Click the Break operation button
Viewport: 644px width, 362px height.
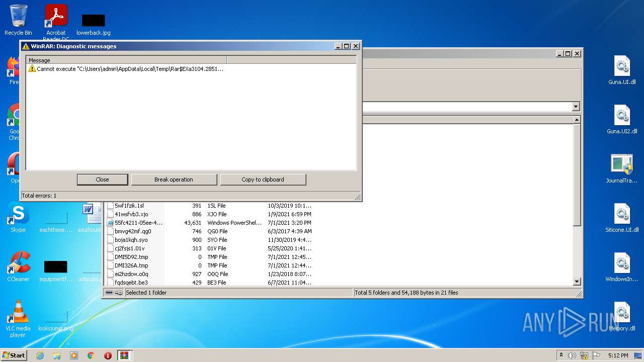tap(174, 179)
